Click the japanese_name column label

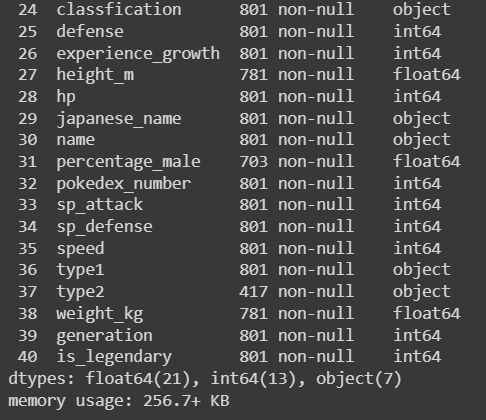click(119, 119)
